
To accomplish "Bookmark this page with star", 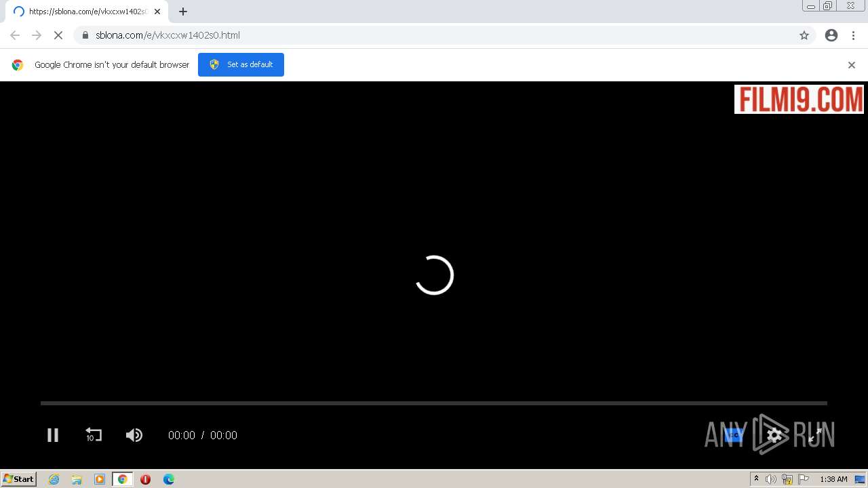I will click(804, 35).
